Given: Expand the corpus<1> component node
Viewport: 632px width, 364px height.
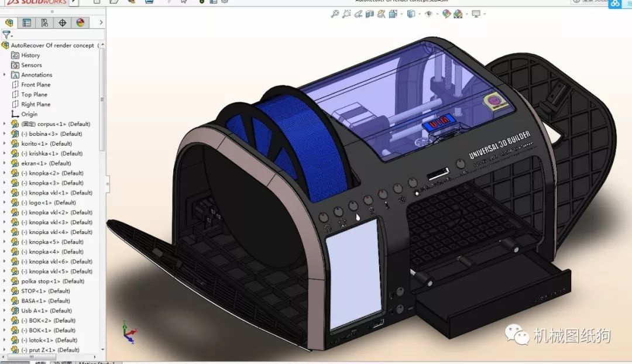Looking at the screenshot, I should click(x=5, y=123).
